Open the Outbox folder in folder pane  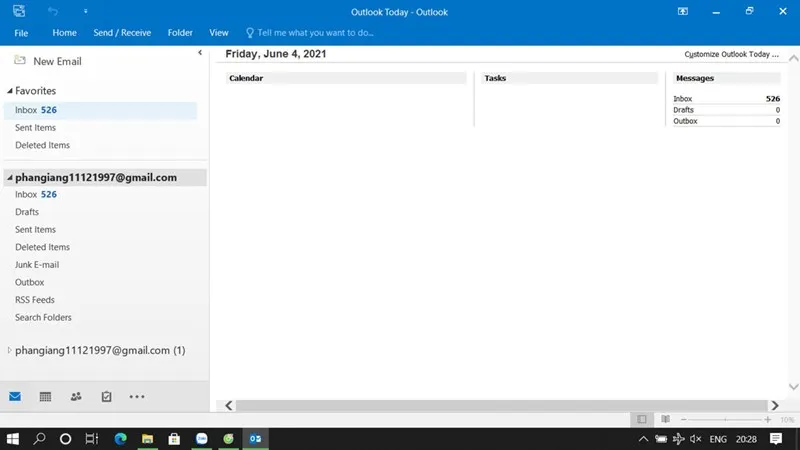30,282
